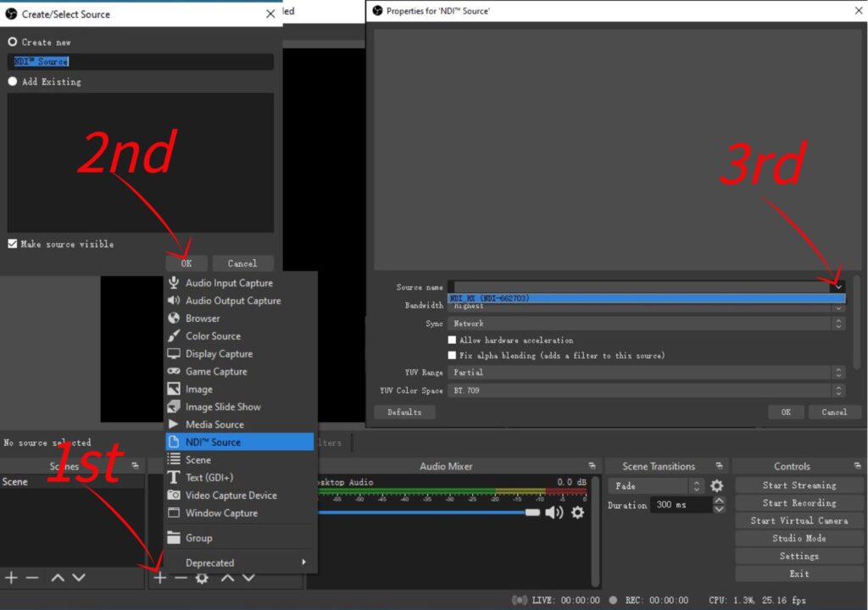Undock the Scenes panel

tap(135, 465)
